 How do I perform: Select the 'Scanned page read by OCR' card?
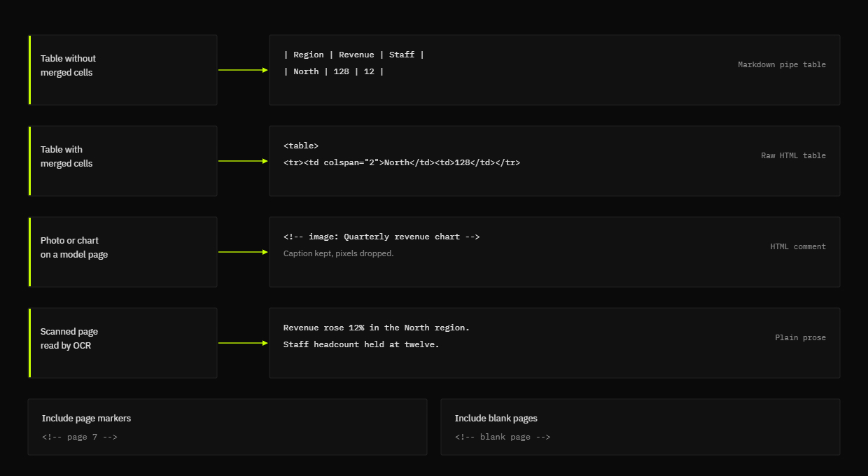coord(122,343)
